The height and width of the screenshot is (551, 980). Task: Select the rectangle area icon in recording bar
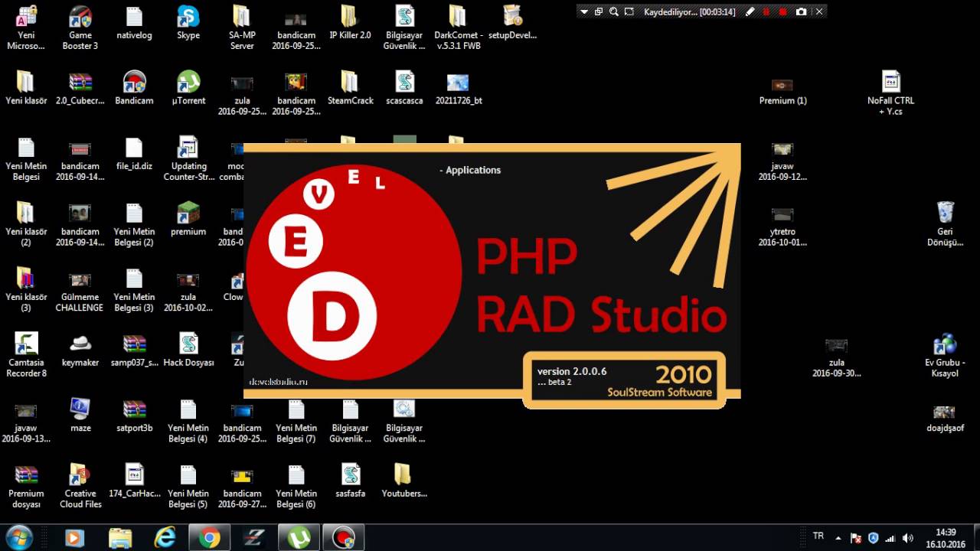(x=629, y=11)
